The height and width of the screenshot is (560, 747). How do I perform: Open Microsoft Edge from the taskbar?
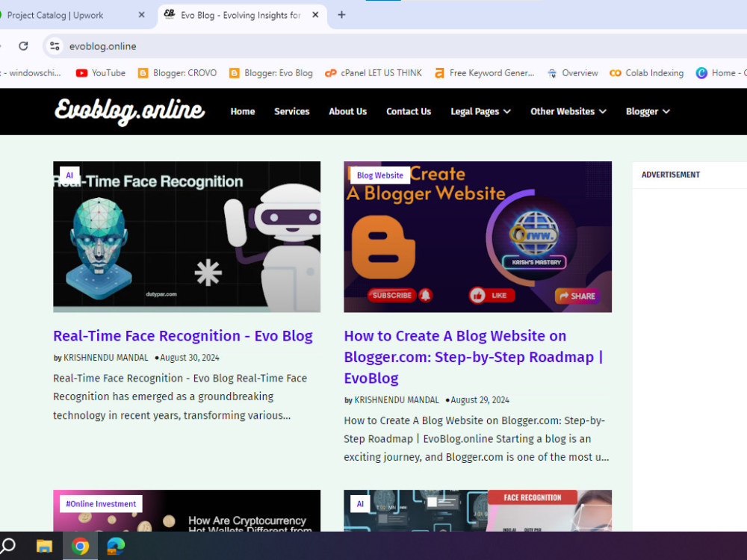pos(116,546)
